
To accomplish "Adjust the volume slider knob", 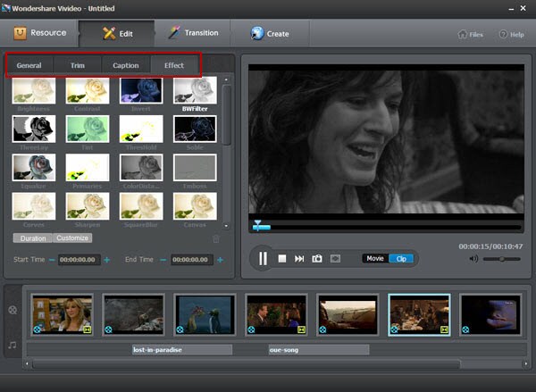I will click(x=502, y=259).
